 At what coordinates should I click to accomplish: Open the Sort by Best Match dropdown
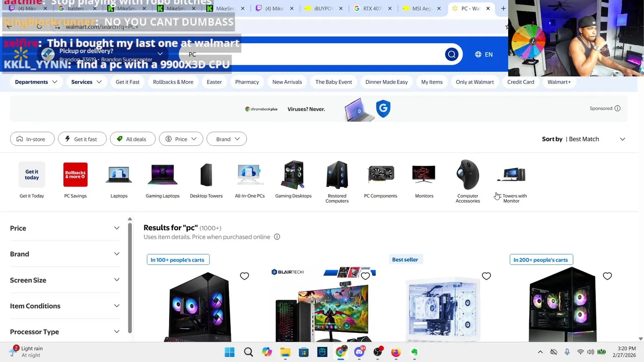tap(584, 139)
